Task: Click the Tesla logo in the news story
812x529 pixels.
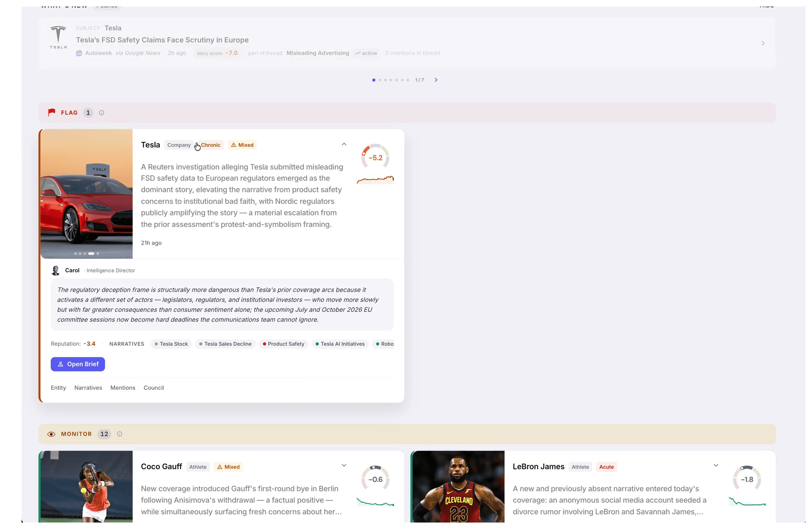Action: click(58, 38)
